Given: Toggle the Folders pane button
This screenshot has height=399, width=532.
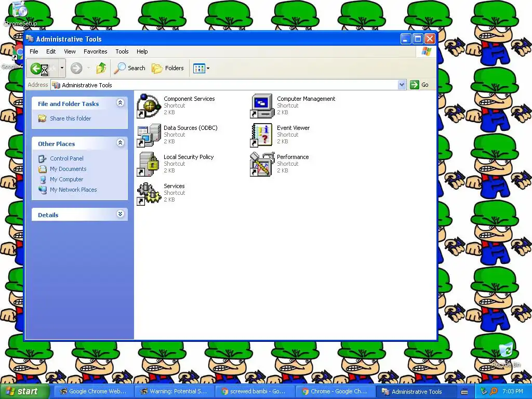Looking at the screenshot, I should 168,68.
